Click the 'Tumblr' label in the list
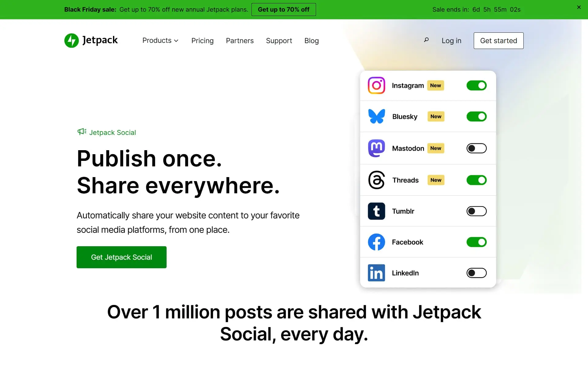The height and width of the screenshot is (386, 588). tap(403, 211)
